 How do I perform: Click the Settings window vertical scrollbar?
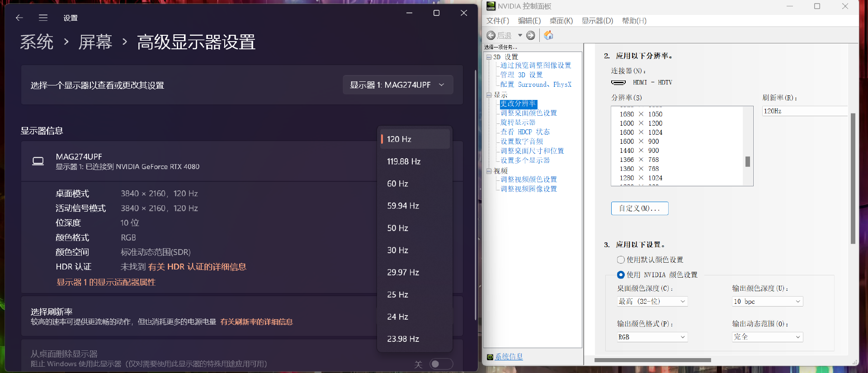point(475,194)
